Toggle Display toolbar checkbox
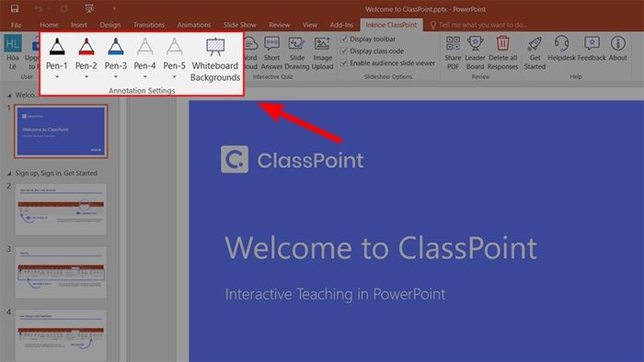The width and height of the screenshot is (644, 362). (344, 39)
